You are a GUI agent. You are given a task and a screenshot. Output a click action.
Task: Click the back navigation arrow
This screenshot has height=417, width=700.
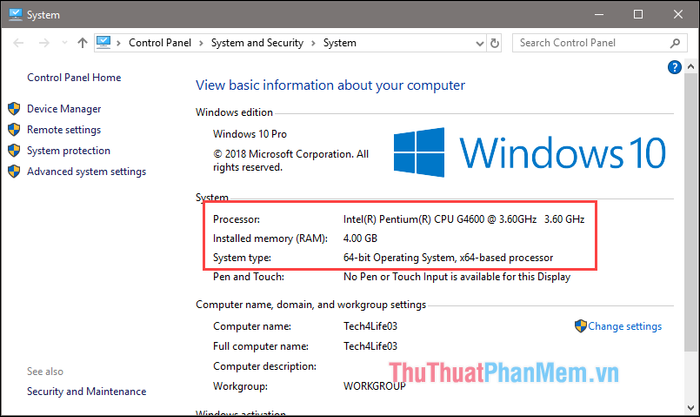point(18,43)
